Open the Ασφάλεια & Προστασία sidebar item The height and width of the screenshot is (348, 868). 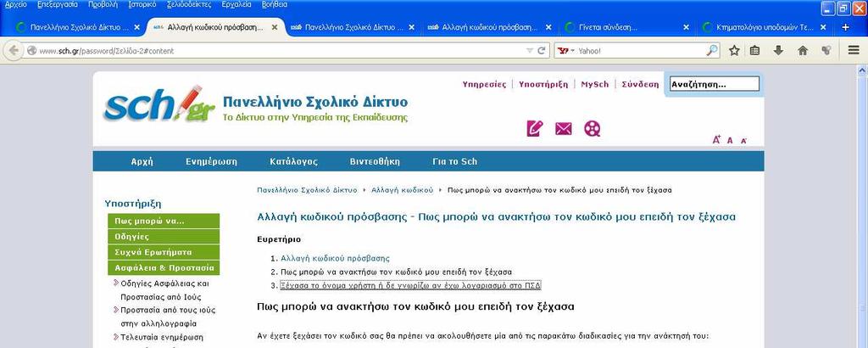click(x=164, y=267)
